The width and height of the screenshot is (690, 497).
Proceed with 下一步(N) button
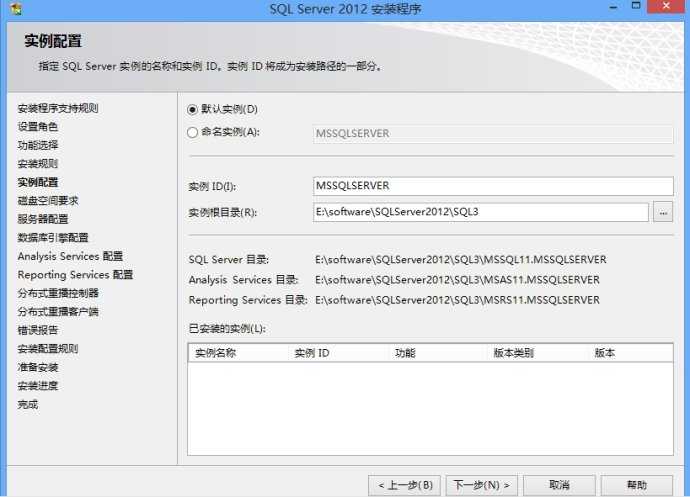pos(481,485)
